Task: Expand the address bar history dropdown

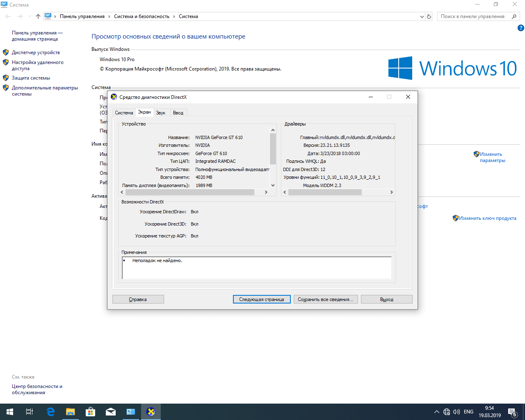Action: point(422,17)
